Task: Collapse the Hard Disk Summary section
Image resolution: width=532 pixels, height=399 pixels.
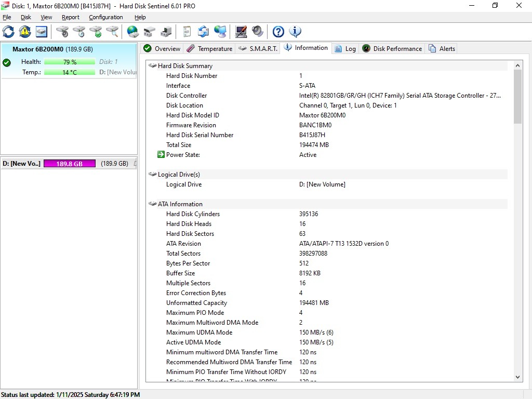Action: click(x=153, y=66)
